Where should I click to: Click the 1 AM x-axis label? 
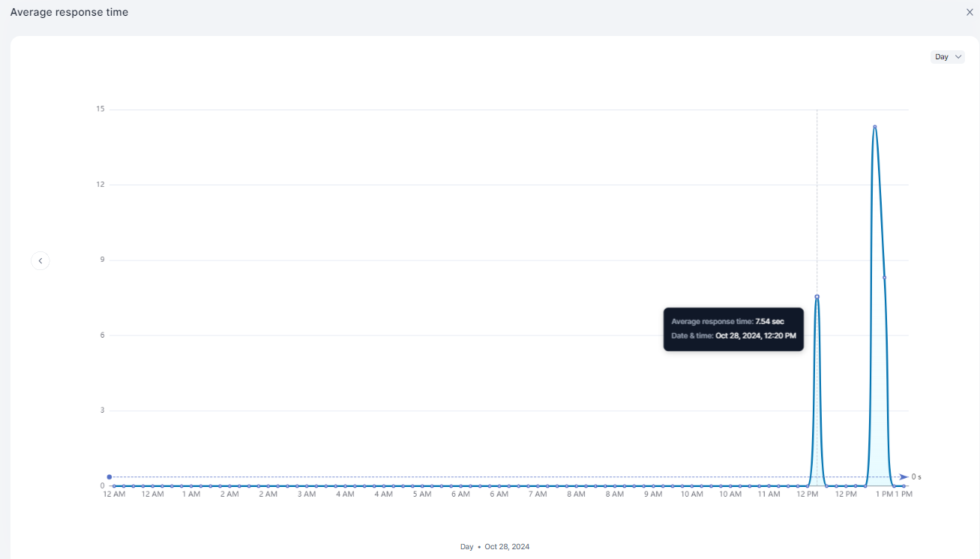[190, 494]
